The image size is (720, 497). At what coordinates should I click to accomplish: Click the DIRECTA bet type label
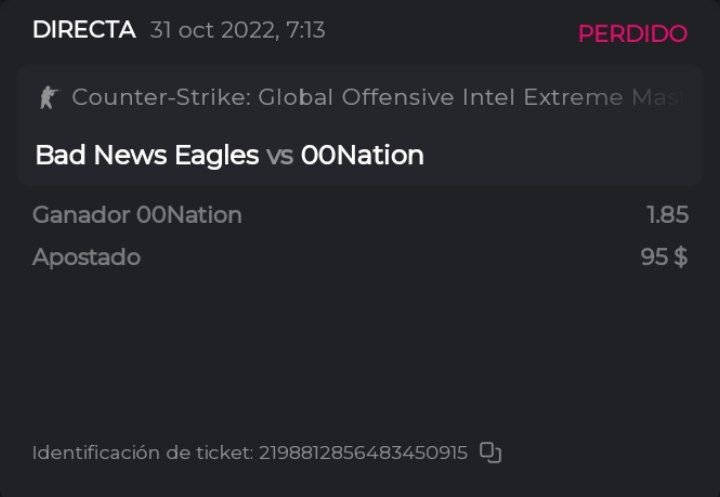tap(84, 30)
